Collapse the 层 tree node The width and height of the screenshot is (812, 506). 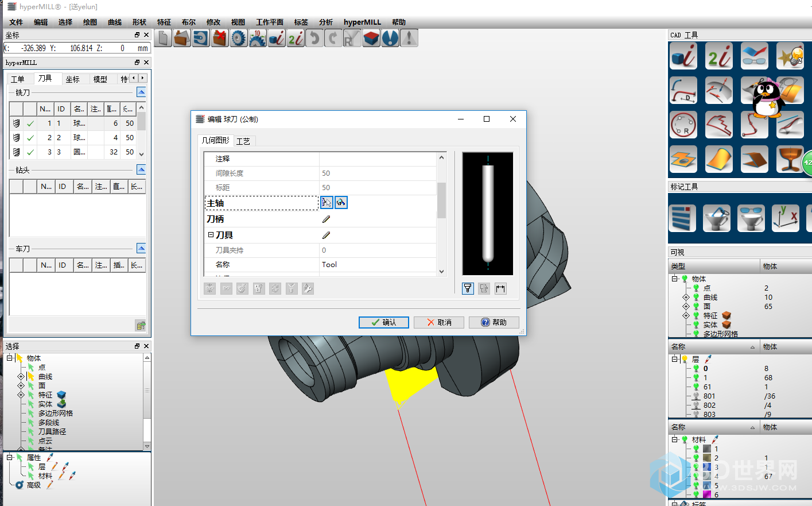click(675, 359)
